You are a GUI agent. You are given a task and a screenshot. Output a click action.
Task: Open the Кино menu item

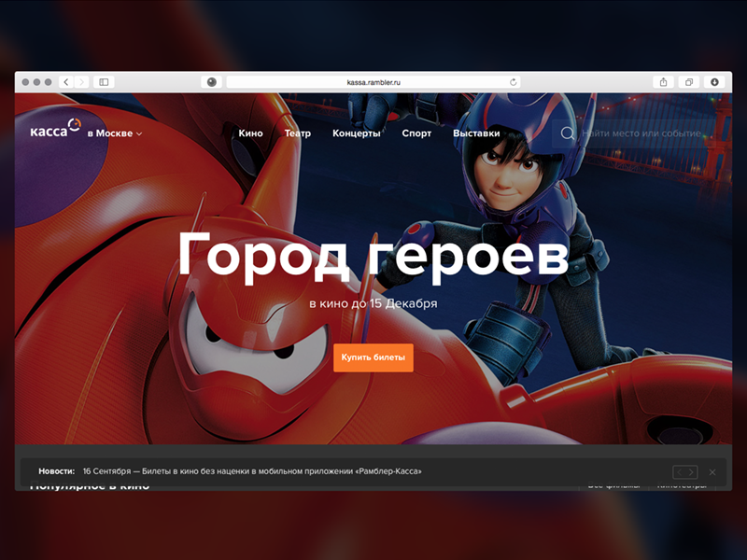click(x=250, y=133)
